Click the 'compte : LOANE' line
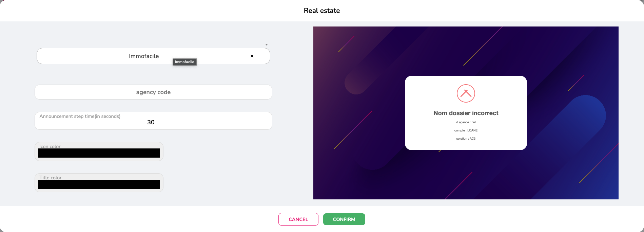The height and width of the screenshot is (232, 644). 466,130
